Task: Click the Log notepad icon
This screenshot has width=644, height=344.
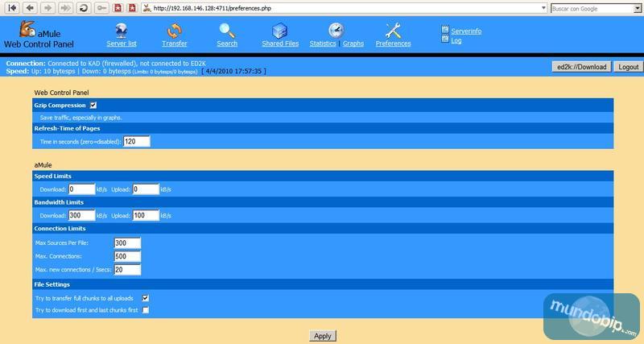Action: [x=445, y=39]
